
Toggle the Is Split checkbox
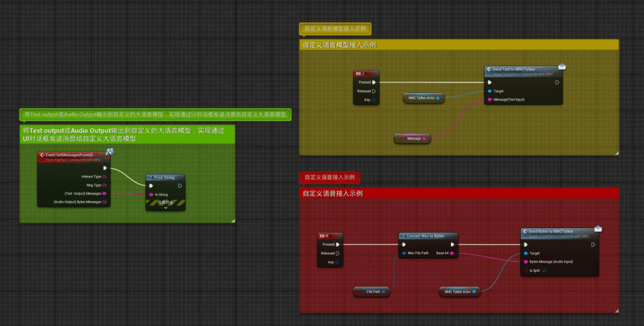[x=544, y=271]
